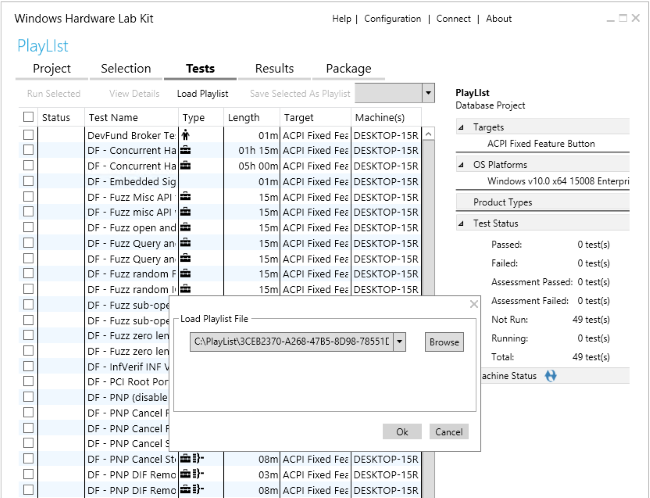Open the Help menu

pyautogui.click(x=342, y=19)
